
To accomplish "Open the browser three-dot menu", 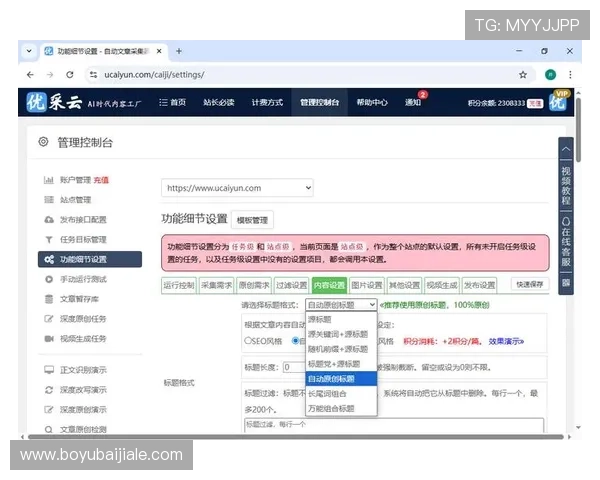I will (570, 75).
